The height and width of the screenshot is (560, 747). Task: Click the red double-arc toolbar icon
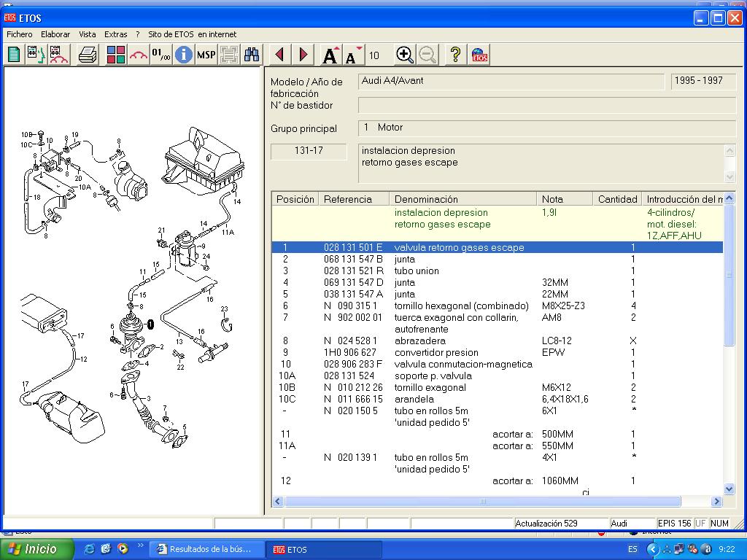click(x=138, y=55)
